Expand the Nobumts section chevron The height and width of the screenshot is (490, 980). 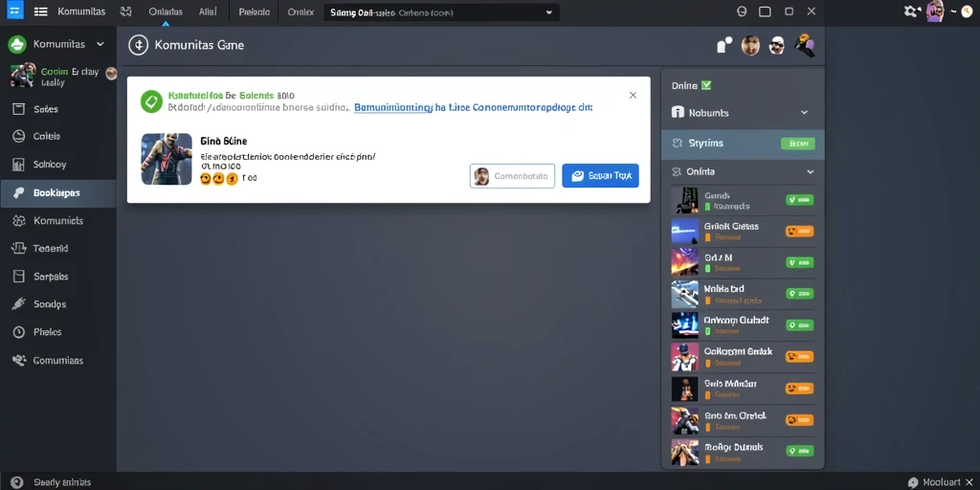804,113
